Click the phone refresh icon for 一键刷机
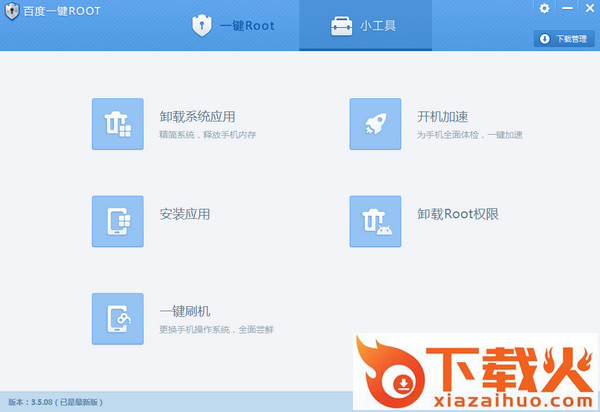Image resolution: width=600 pixels, height=412 pixels. [117, 318]
